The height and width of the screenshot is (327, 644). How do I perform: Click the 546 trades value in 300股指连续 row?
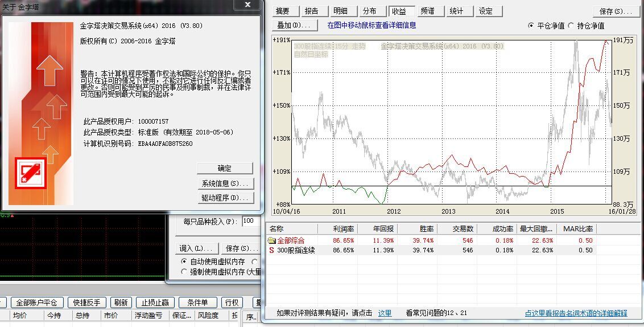468,250
